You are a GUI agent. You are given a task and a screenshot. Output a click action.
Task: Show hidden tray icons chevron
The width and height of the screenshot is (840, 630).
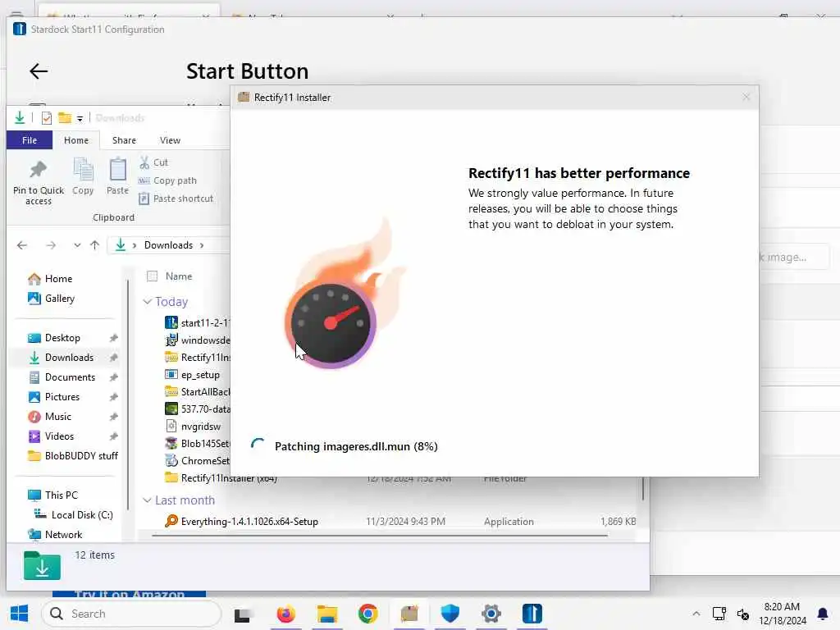point(696,614)
